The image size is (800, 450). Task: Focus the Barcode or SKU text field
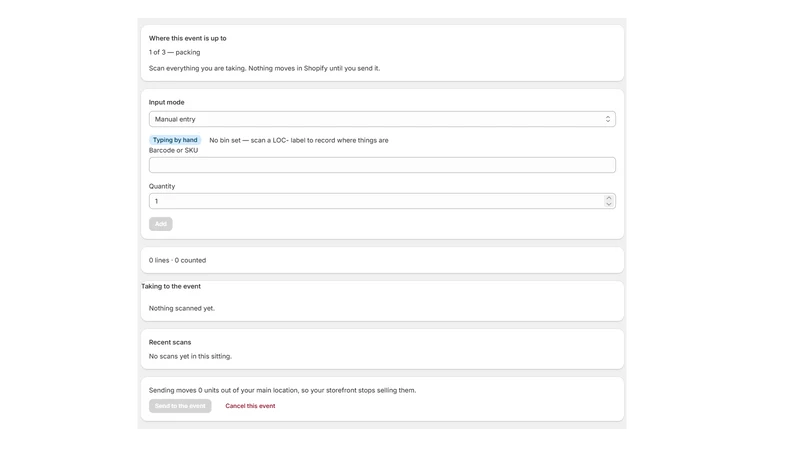point(382,165)
